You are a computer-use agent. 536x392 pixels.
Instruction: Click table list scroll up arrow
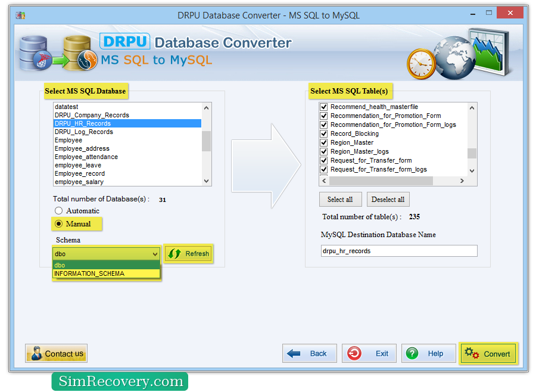pyautogui.click(x=472, y=108)
